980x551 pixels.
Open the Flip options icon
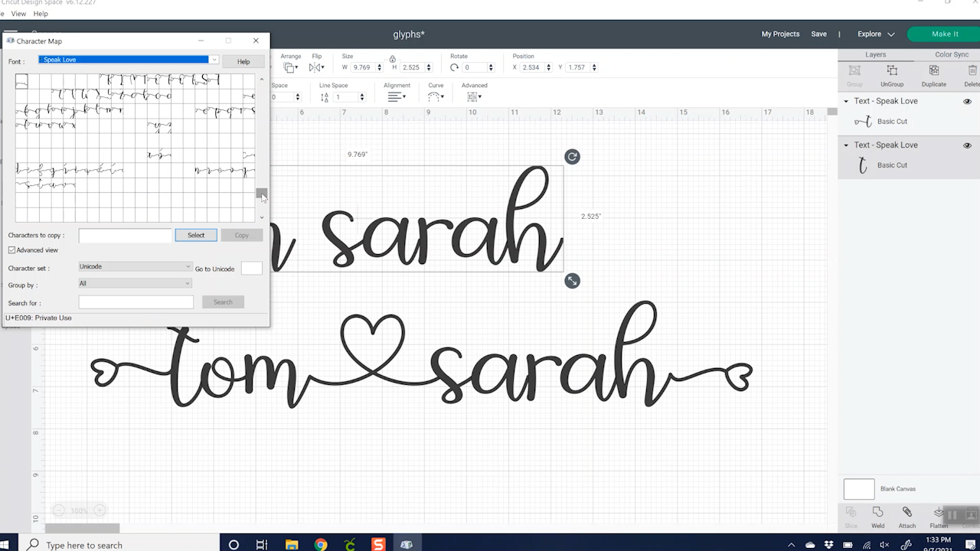(x=316, y=67)
